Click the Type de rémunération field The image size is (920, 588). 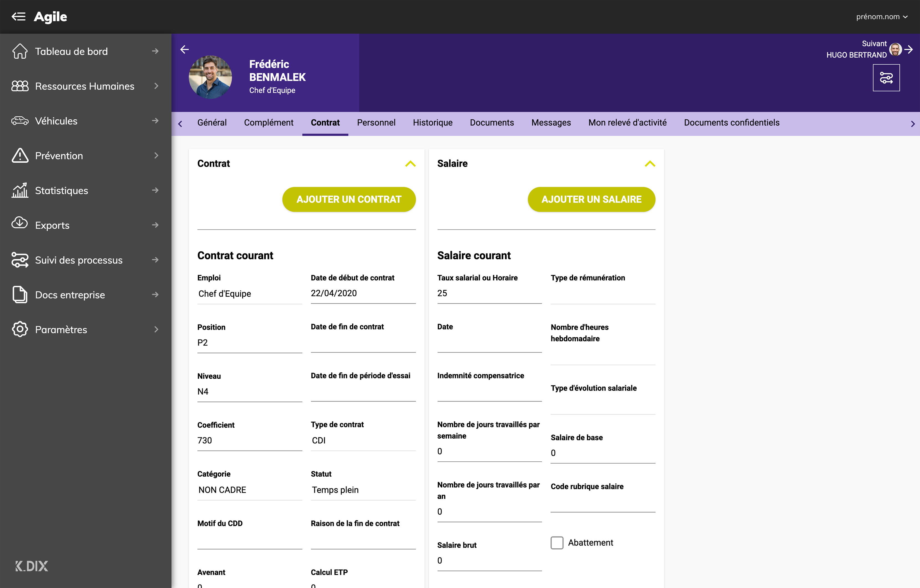[603, 294]
